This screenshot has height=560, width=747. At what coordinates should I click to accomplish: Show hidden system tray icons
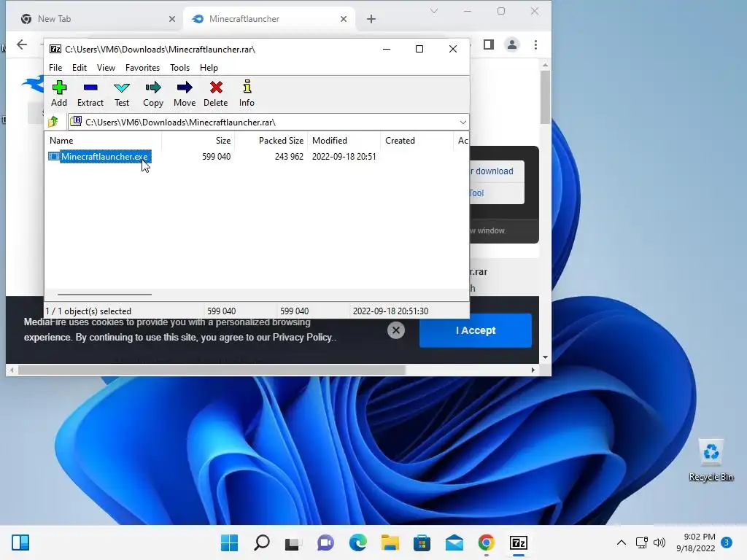[622, 542]
